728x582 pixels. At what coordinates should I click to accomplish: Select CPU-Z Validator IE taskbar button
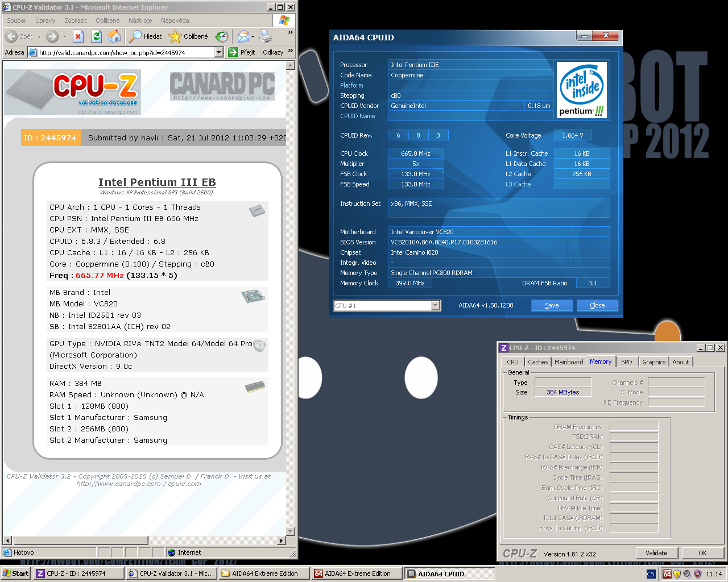tap(172, 573)
